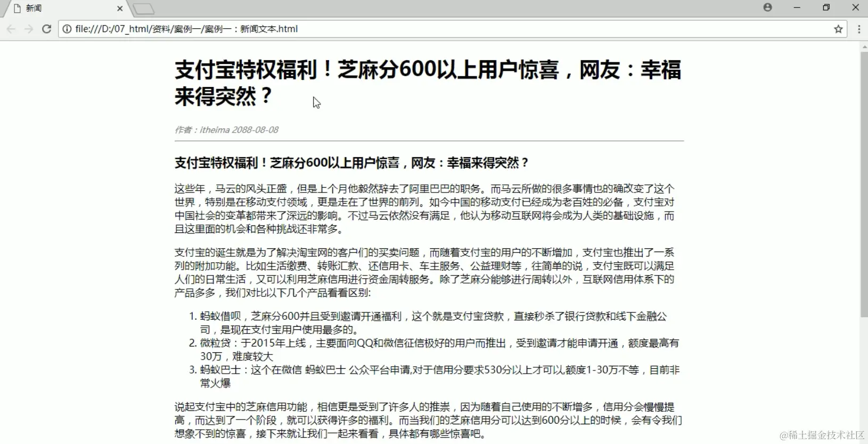Select the 新闻 browser tab
The height and width of the screenshot is (444, 868).
[x=67, y=9]
